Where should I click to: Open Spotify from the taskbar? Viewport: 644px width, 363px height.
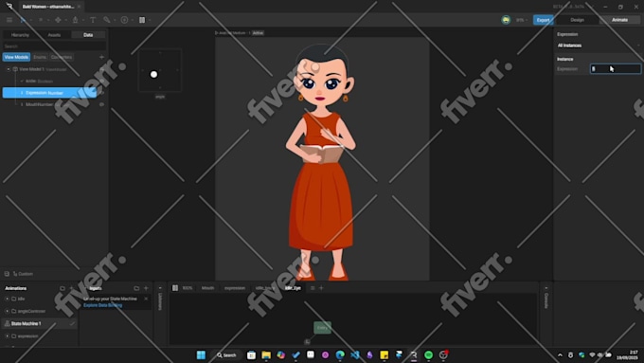click(x=428, y=354)
